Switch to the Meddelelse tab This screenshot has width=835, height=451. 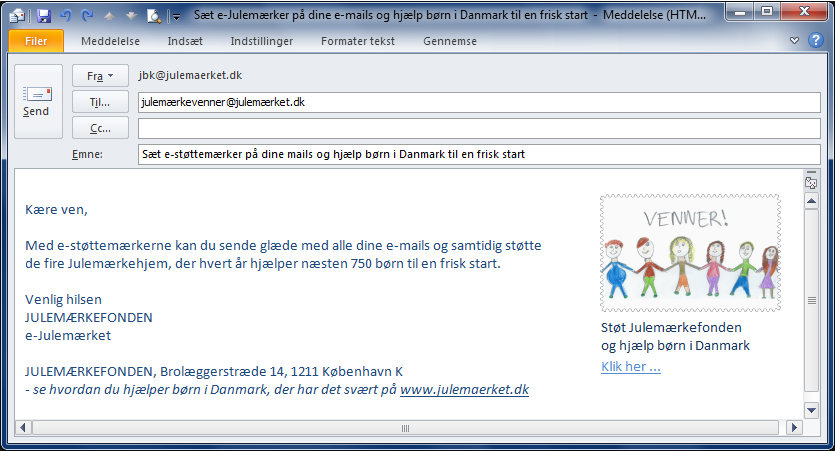(110, 41)
